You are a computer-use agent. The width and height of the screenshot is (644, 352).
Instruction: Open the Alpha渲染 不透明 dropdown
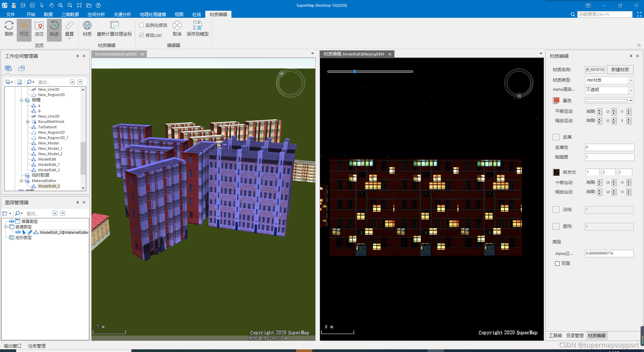[x=631, y=90]
